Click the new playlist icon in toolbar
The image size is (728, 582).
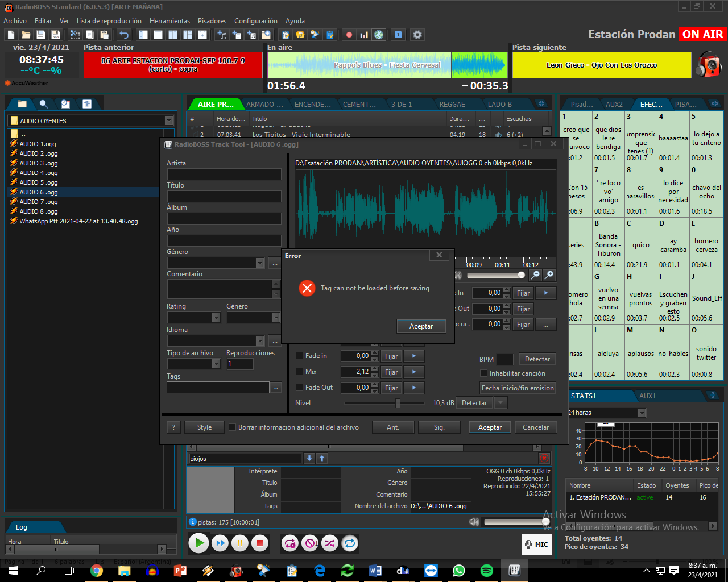11,35
